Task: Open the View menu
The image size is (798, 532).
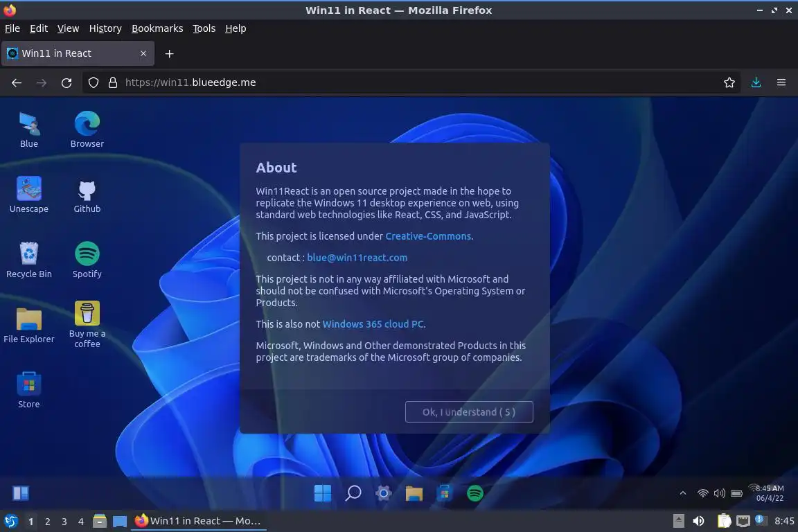Action: click(x=68, y=28)
